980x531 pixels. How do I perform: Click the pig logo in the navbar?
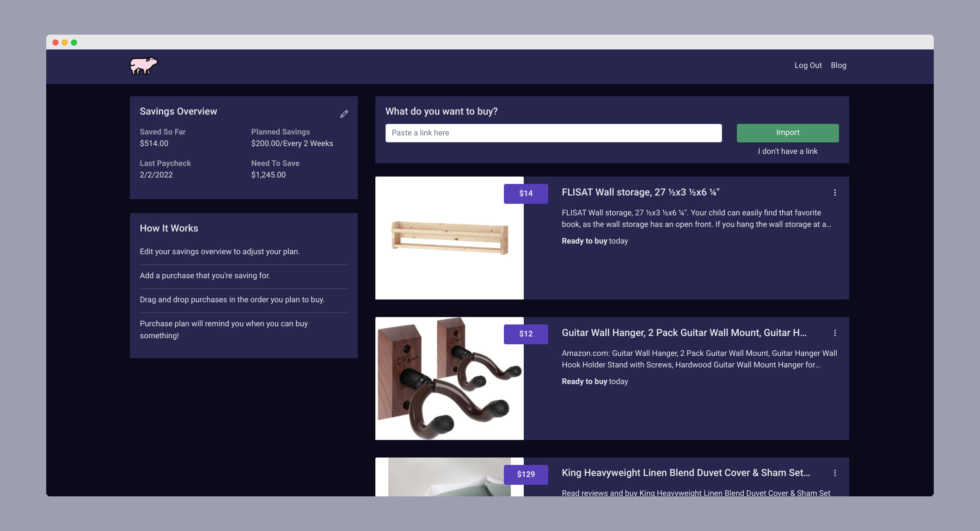[143, 66]
